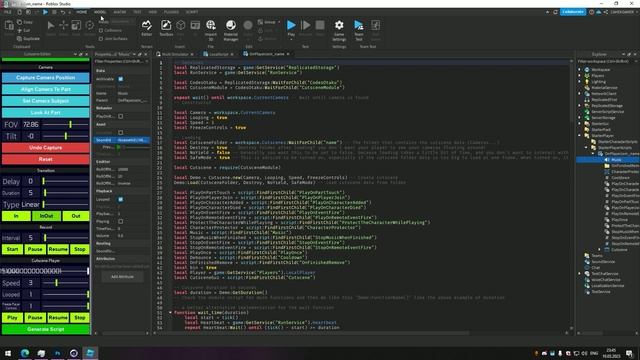Open Game Settings gear
The height and width of the screenshot is (360, 640).
click(x=339, y=29)
